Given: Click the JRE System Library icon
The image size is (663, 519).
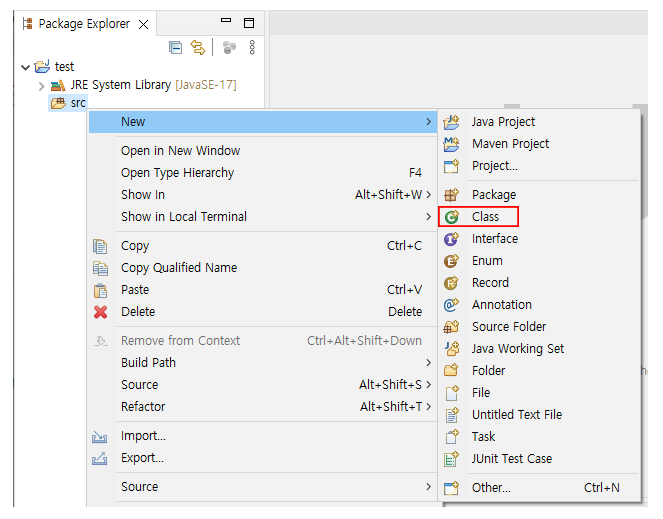Looking at the screenshot, I should pos(58,85).
